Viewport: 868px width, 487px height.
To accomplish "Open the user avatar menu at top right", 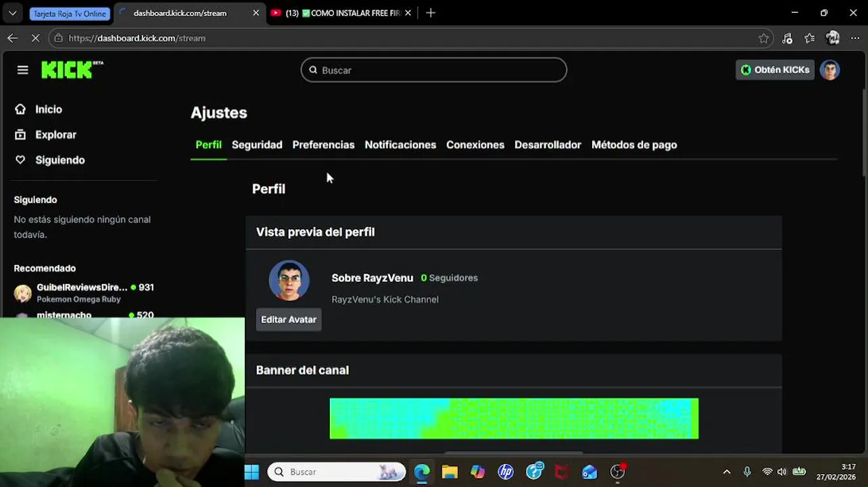I will (829, 70).
